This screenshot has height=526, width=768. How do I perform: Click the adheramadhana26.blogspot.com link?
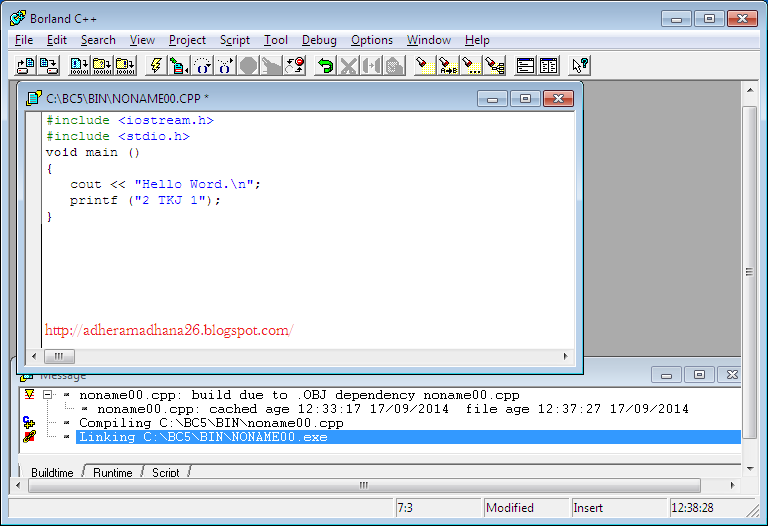pos(169,330)
